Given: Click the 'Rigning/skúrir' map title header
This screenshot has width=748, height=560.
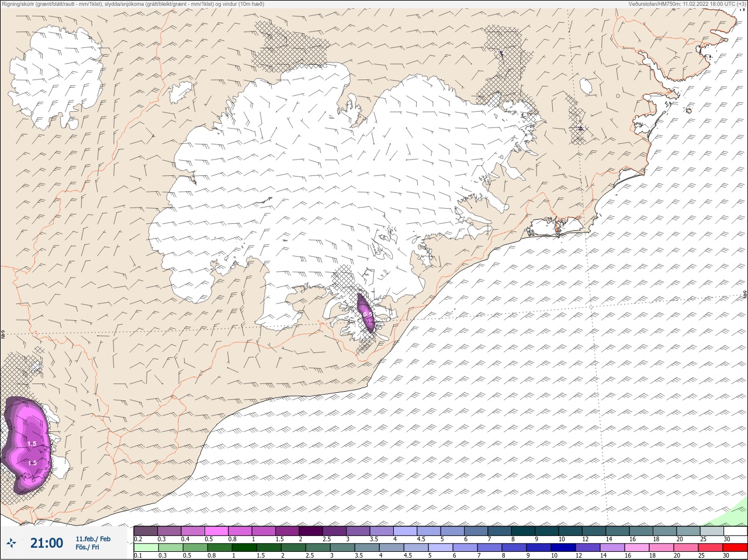Looking at the screenshot, I should [133, 4].
